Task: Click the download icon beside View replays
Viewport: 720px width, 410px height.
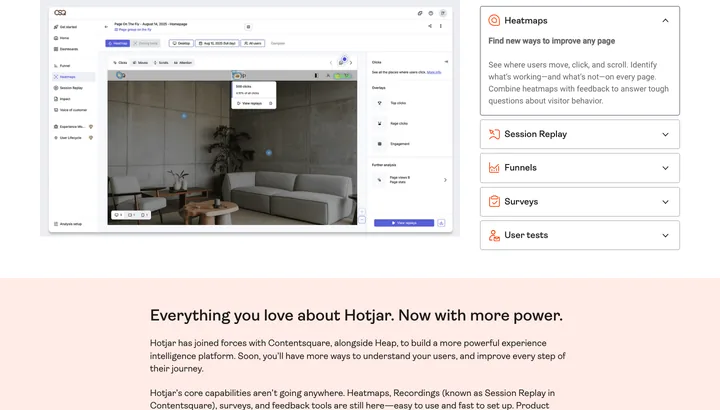Action: [441, 223]
